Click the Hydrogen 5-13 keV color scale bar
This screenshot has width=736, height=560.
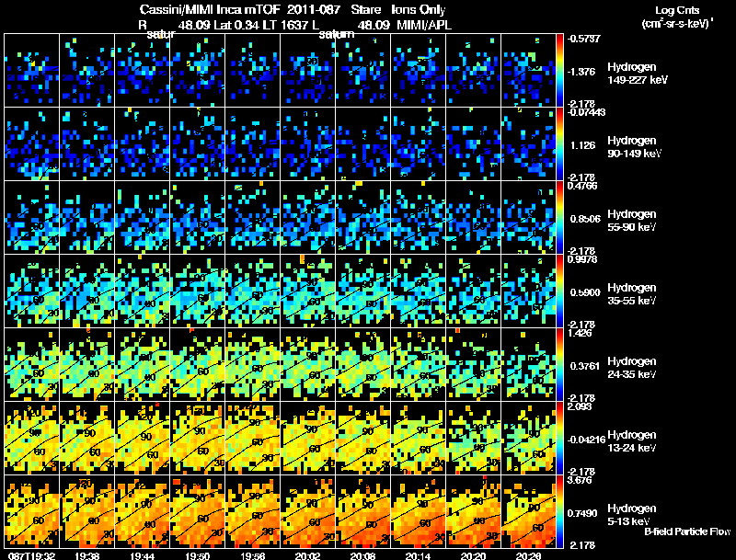tap(559, 511)
